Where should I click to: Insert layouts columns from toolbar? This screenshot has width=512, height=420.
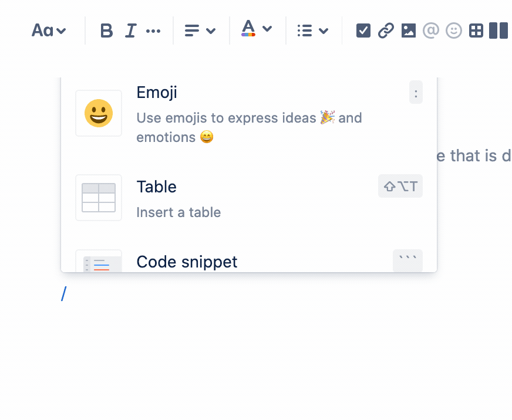498,31
